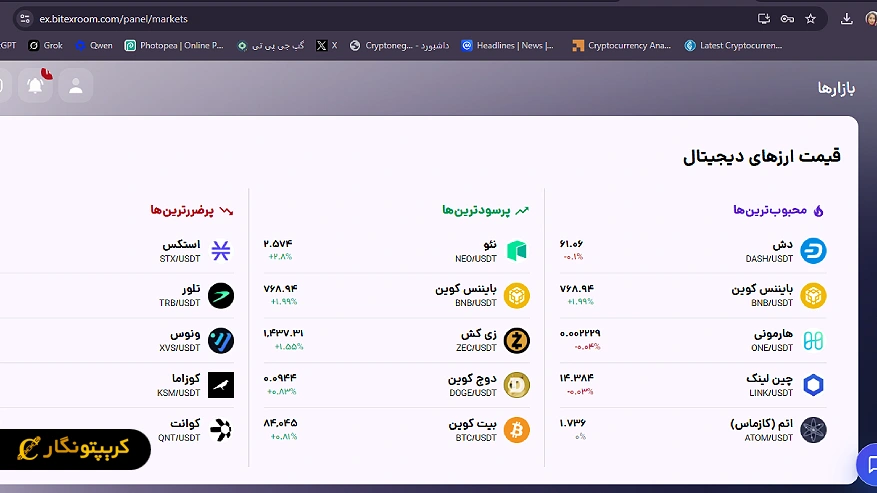The width and height of the screenshot is (877, 493).
Task: Click the Kusama KSM coin logo
Action: pyautogui.click(x=221, y=385)
